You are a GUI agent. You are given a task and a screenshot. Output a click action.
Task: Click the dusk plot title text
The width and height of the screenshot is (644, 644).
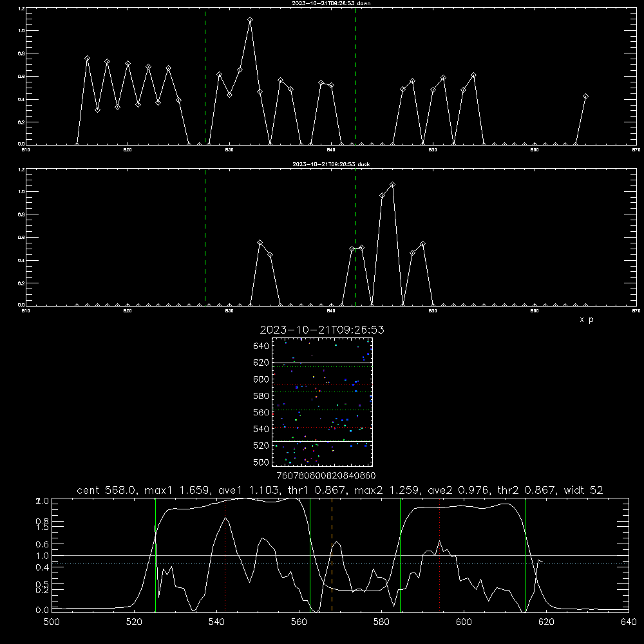tap(331, 164)
